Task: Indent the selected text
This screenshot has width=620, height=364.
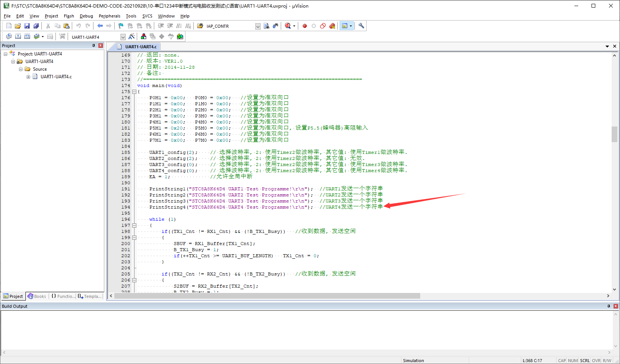Action: (x=161, y=26)
